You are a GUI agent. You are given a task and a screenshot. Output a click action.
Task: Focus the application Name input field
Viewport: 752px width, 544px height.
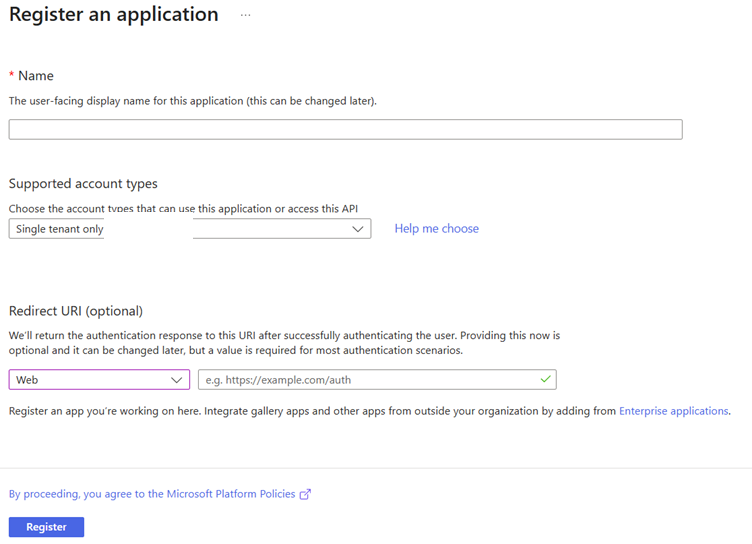tap(345, 130)
